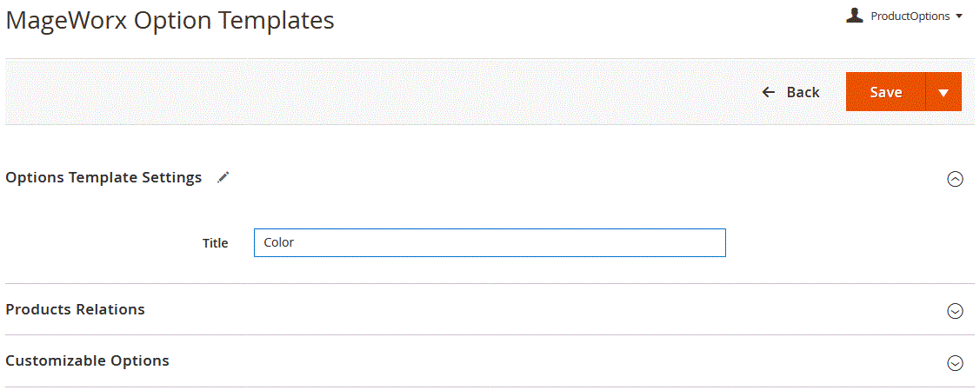The image size is (980, 390).
Task: Expand the Customizable Options section heading
Action: tap(88, 360)
